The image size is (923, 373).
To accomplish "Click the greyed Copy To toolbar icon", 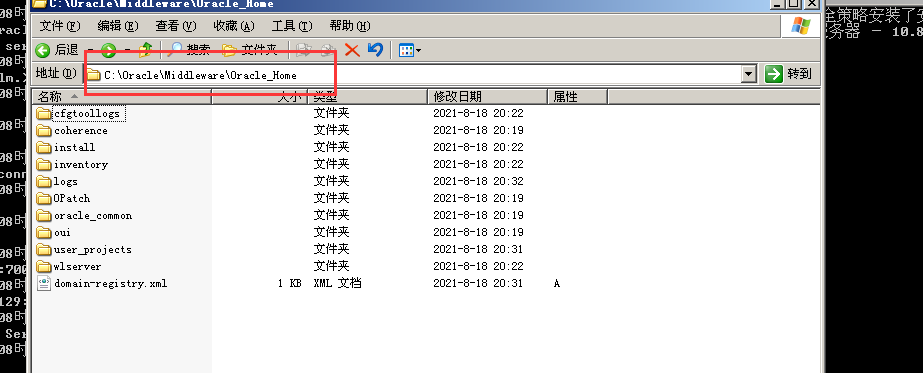I will [328, 50].
